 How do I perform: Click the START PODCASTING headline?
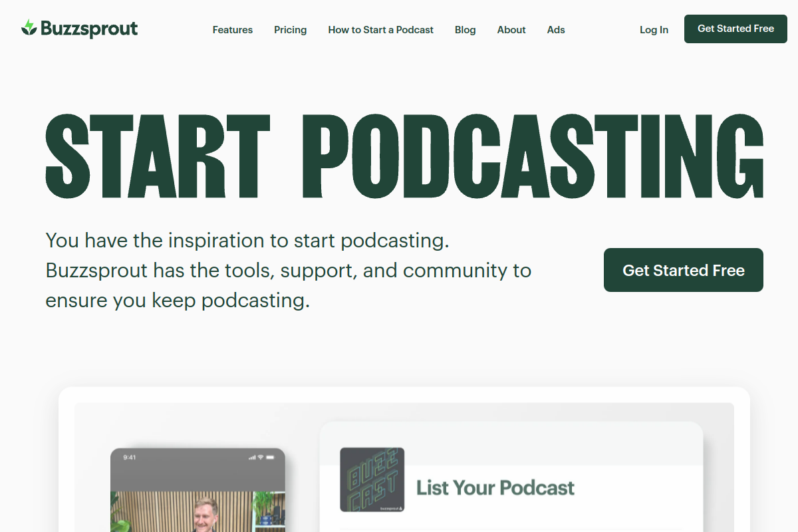404,157
